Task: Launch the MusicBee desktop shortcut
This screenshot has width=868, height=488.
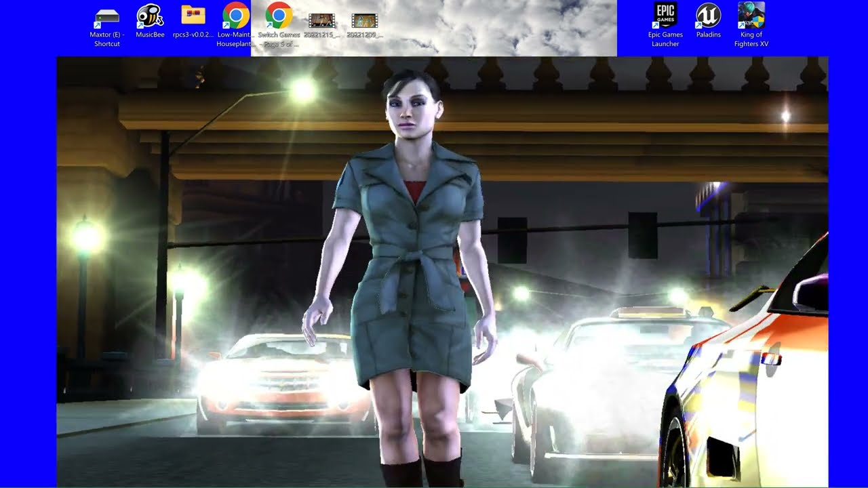Action: pyautogui.click(x=150, y=22)
